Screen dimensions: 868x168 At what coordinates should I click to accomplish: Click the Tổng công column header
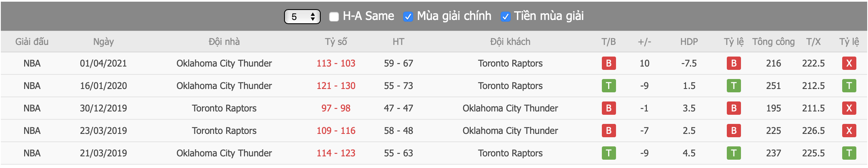pos(773,42)
